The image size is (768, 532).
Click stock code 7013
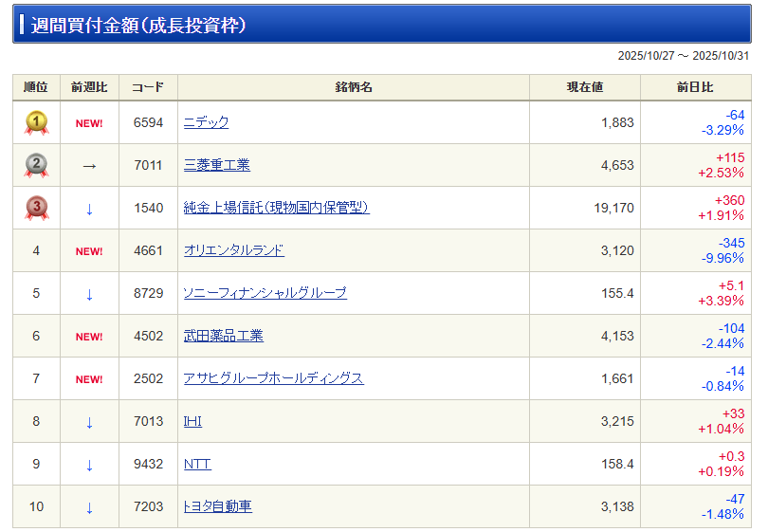click(x=149, y=421)
